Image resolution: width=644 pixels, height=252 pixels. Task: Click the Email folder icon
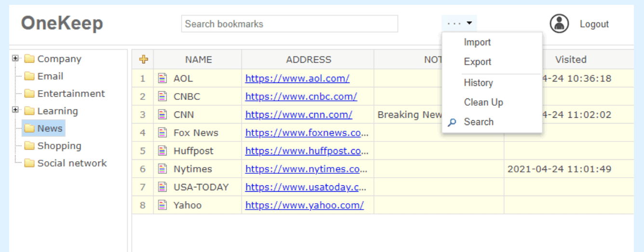pyautogui.click(x=29, y=76)
